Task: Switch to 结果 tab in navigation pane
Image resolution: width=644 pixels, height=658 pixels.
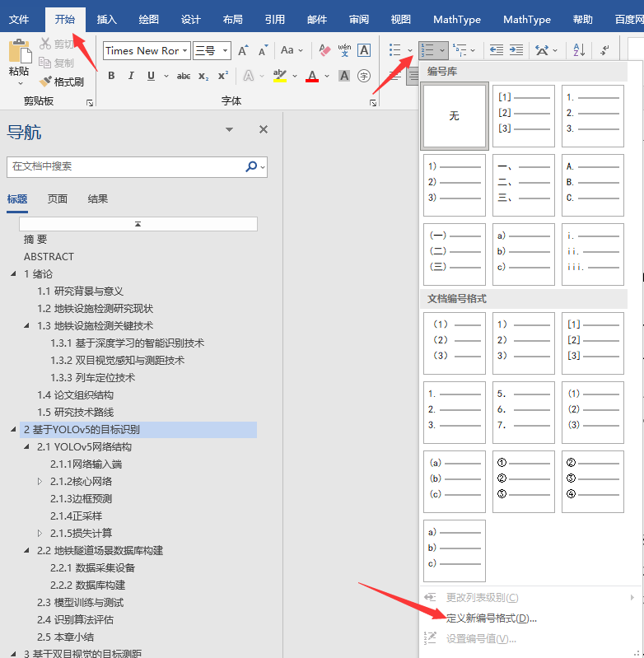Action: coord(98,199)
